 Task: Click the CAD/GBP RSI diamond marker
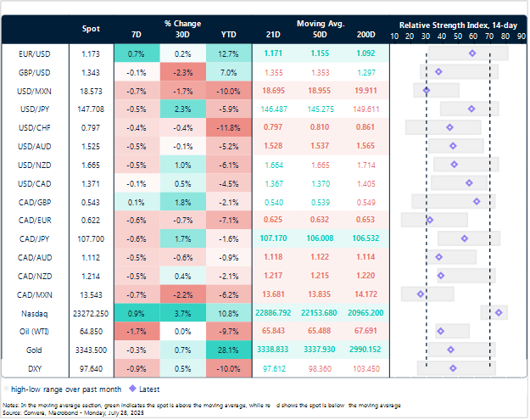coord(477,201)
